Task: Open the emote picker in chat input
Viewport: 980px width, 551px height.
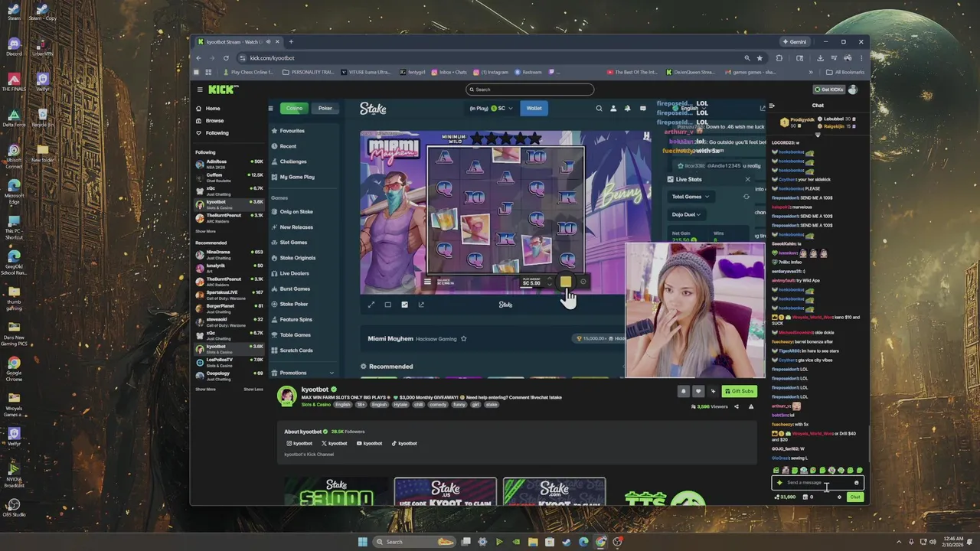Action: point(856,483)
